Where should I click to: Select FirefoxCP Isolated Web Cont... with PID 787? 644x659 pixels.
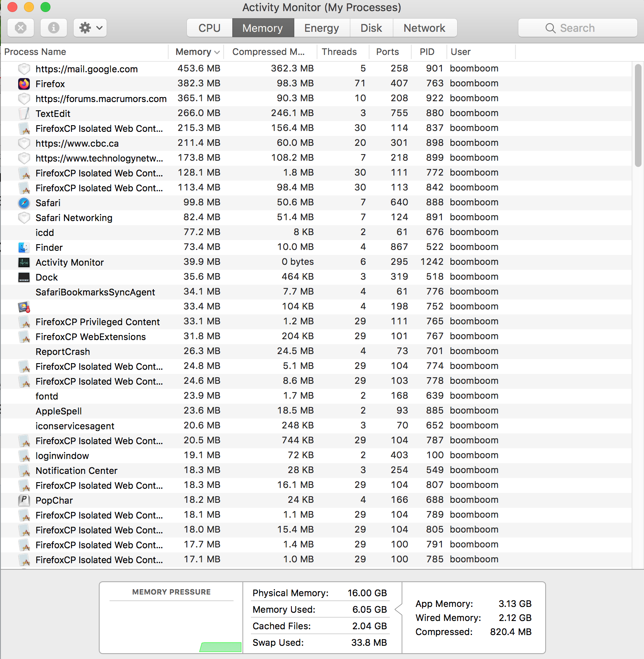pyautogui.click(x=99, y=441)
